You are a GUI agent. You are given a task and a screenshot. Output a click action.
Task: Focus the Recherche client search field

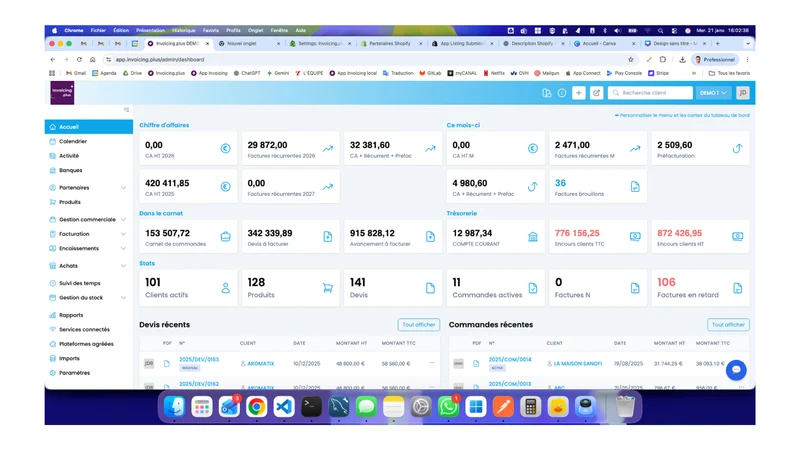click(651, 93)
